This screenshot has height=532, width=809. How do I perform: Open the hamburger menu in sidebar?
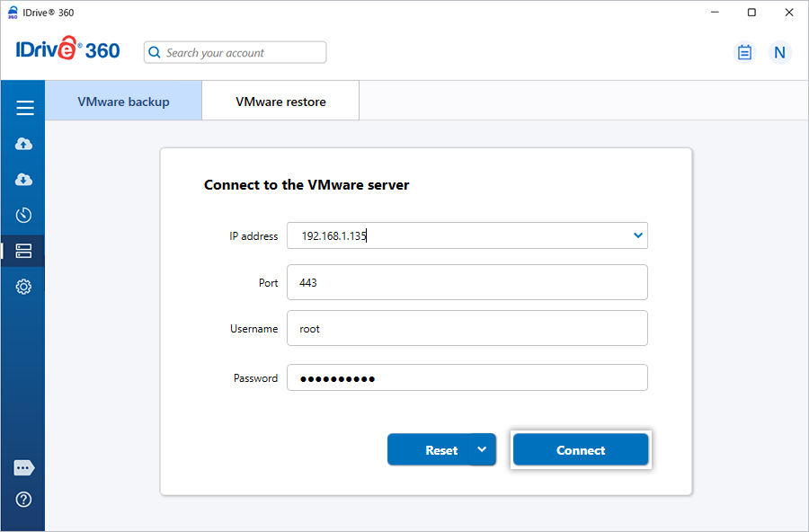coord(25,108)
